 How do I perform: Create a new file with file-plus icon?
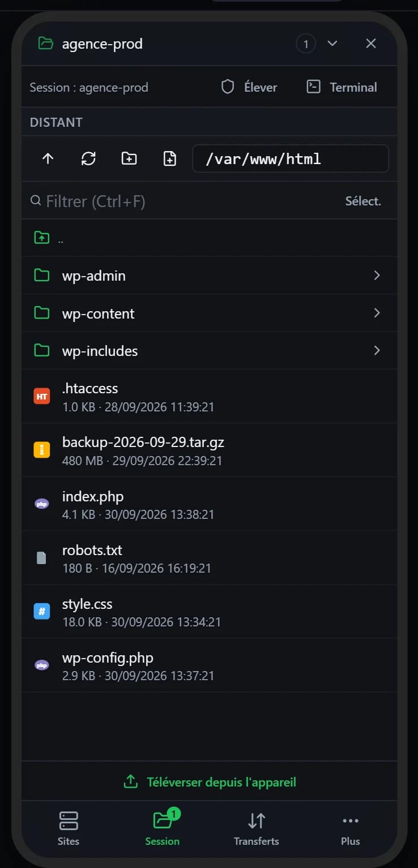[170, 159]
